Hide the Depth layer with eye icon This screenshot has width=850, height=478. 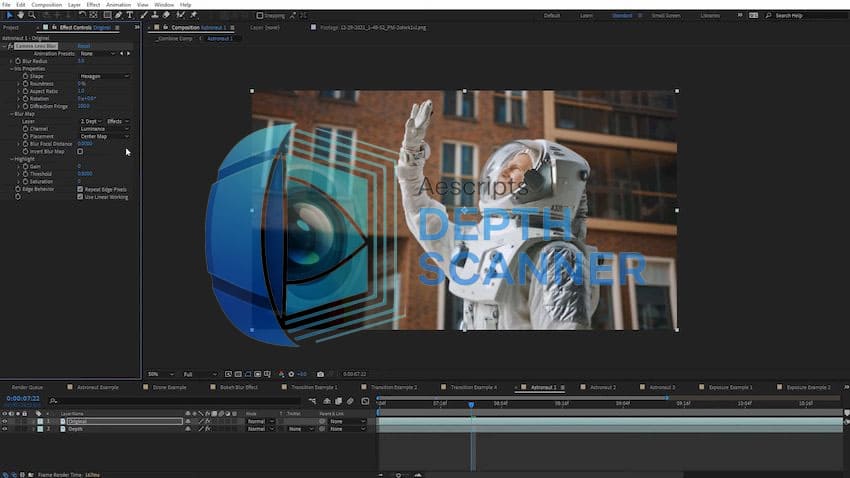pos(4,429)
